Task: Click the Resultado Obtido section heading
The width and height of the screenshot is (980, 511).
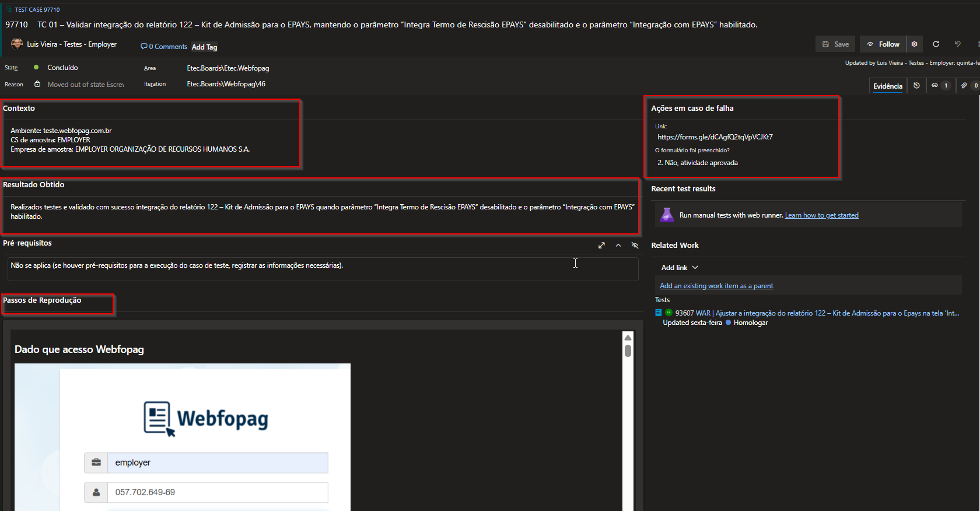Action: (x=33, y=185)
